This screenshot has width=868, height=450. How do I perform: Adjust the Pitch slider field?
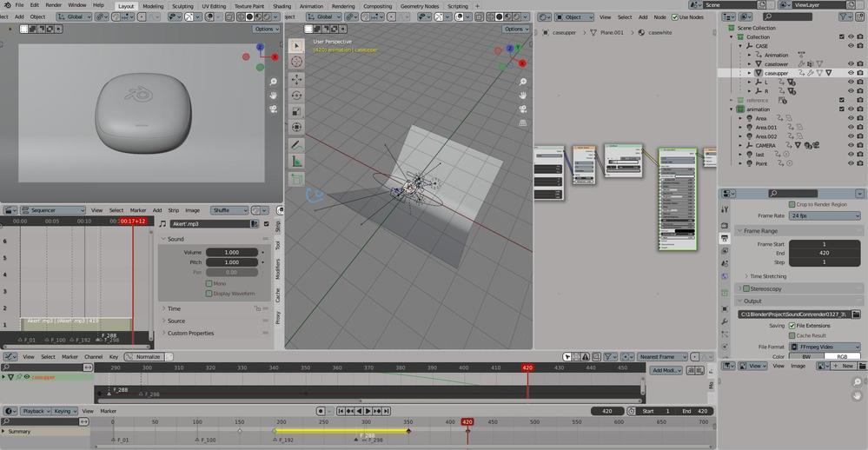point(232,262)
